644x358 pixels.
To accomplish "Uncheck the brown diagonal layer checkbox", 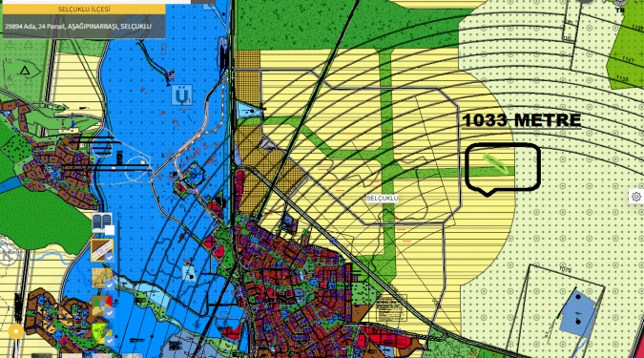I will click(110, 258).
